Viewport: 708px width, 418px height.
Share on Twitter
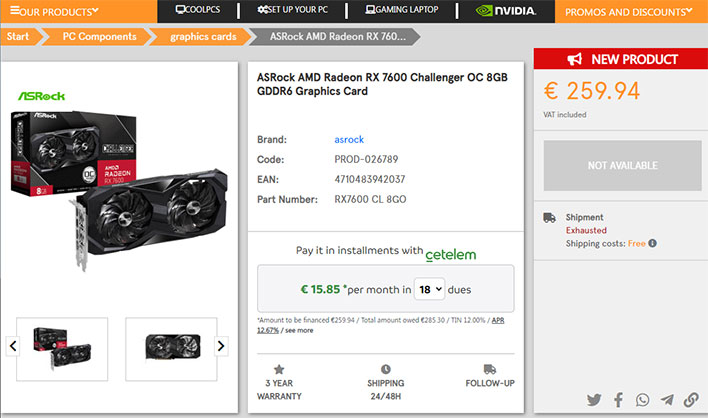[594, 399]
